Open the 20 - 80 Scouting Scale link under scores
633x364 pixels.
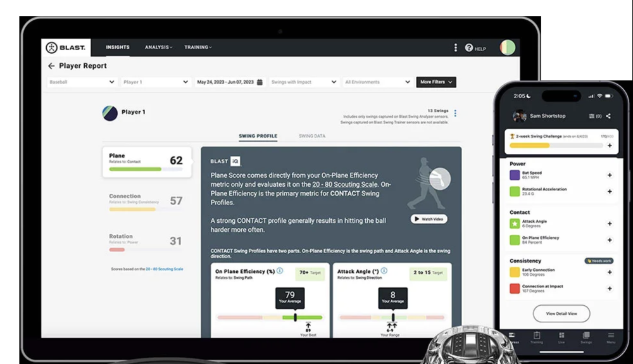[165, 269]
